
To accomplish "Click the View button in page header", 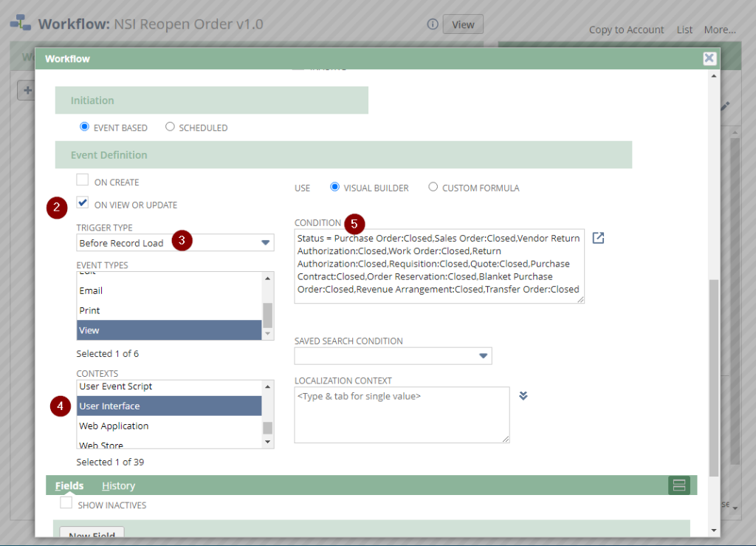I will (463, 24).
